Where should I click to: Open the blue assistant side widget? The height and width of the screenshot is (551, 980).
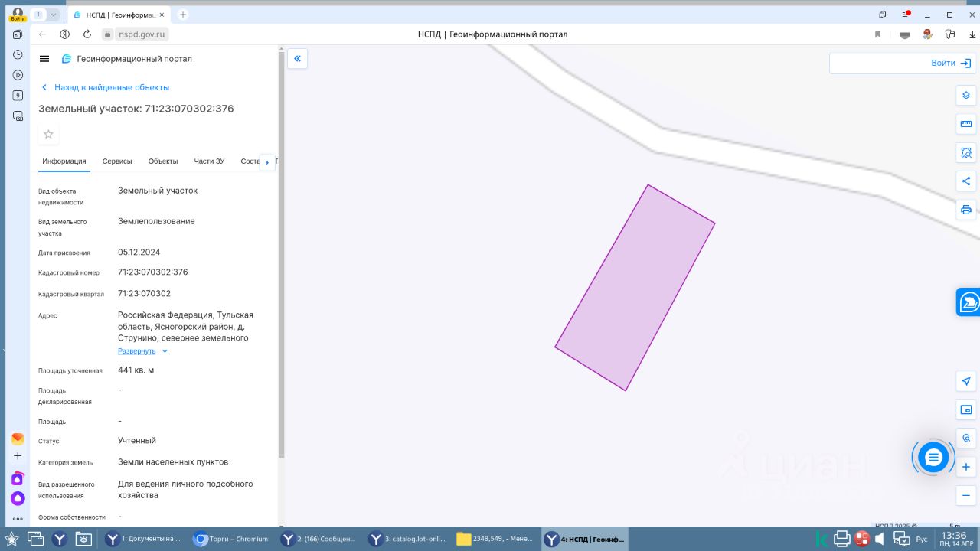(x=969, y=302)
